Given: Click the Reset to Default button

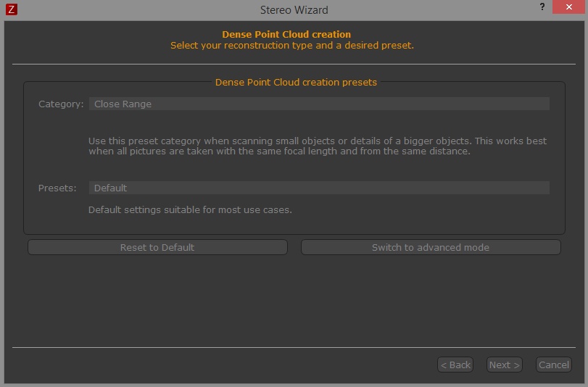Looking at the screenshot, I should 157,247.
